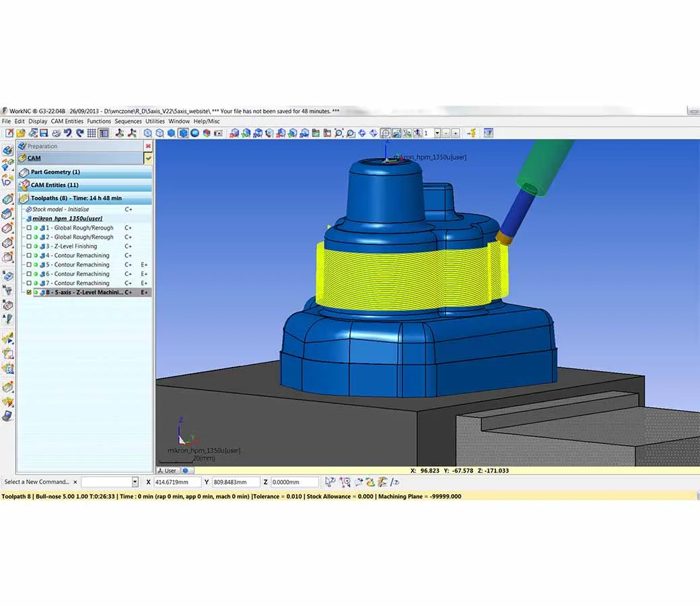
Task: Open the Part Geometry panel icon
Action: [24, 172]
